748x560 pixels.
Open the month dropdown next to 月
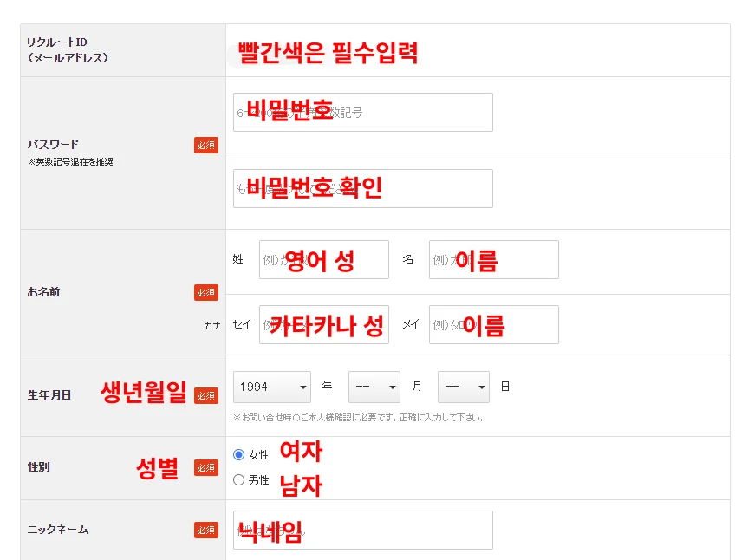click(374, 387)
